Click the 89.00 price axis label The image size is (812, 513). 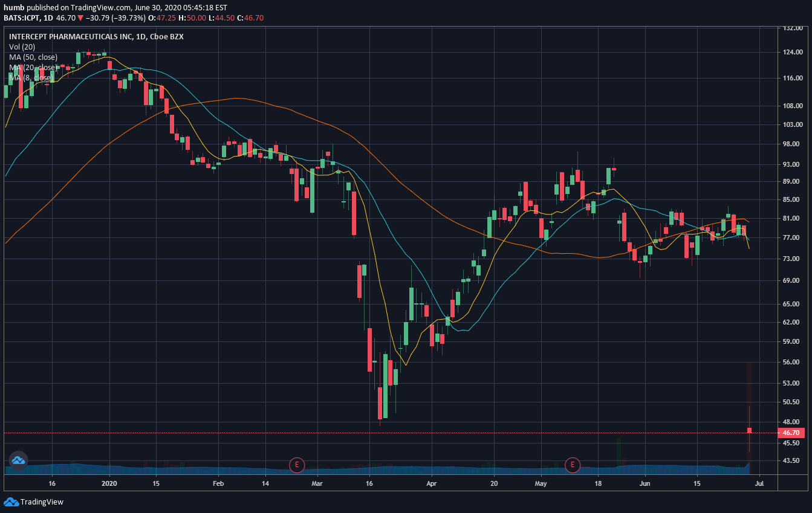click(791, 181)
